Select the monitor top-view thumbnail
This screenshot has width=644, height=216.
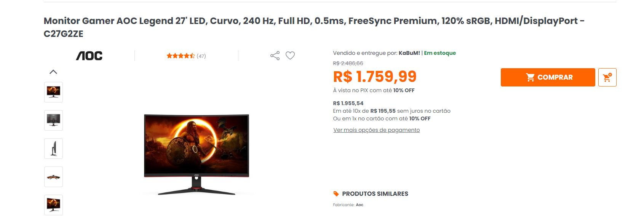(53, 177)
